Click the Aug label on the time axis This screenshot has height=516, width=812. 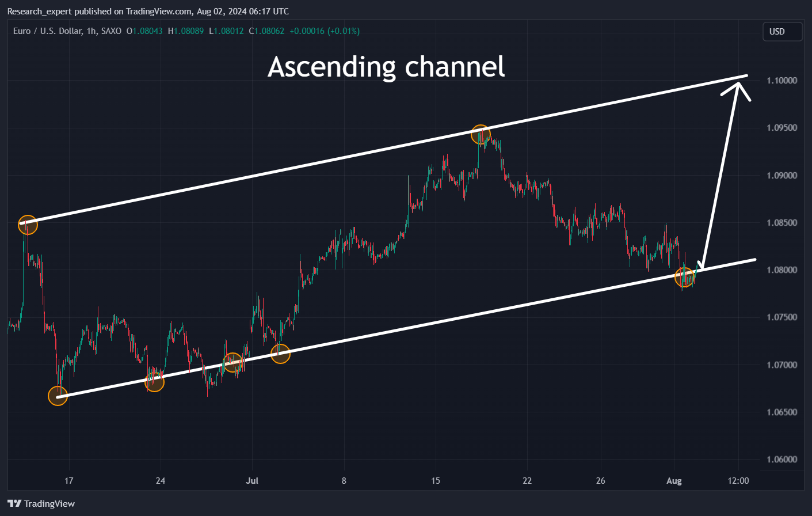pos(674,481)
